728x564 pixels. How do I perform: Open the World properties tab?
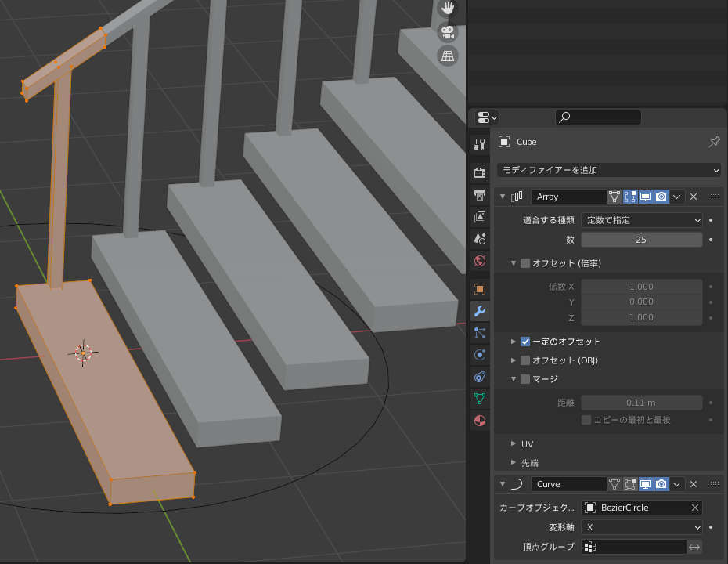480,261
